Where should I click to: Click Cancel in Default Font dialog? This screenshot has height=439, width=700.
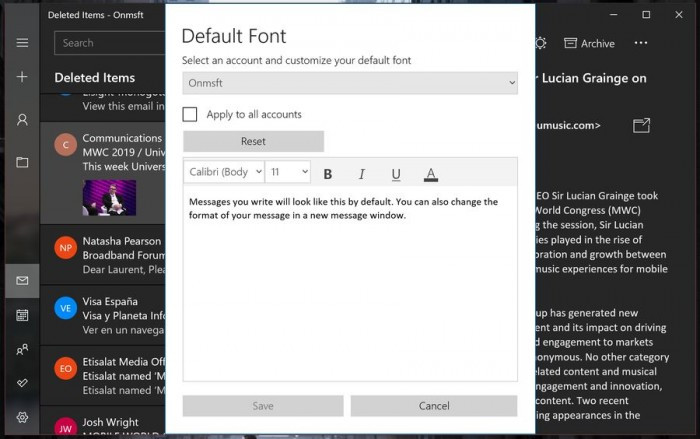click(434, 406)
